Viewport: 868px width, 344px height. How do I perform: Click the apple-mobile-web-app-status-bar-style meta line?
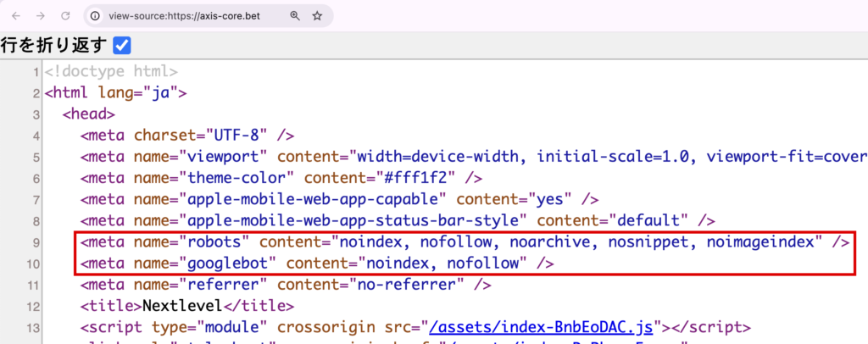[x=398, y=220]
